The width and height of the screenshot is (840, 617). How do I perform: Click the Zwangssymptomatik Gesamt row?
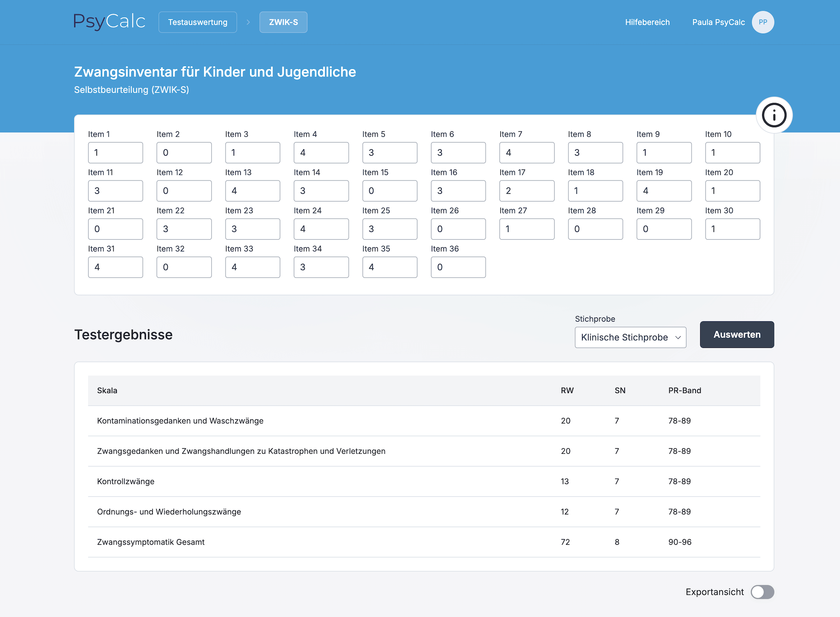click(x=424, y=542)
